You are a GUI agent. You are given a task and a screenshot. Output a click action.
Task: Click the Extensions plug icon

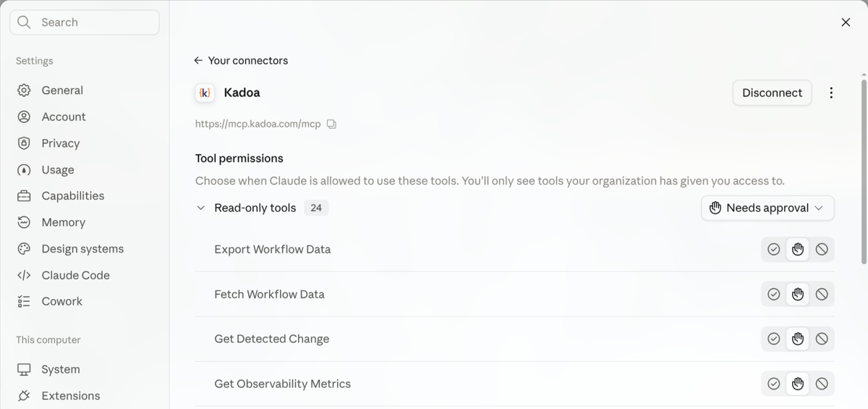(24, 396)
